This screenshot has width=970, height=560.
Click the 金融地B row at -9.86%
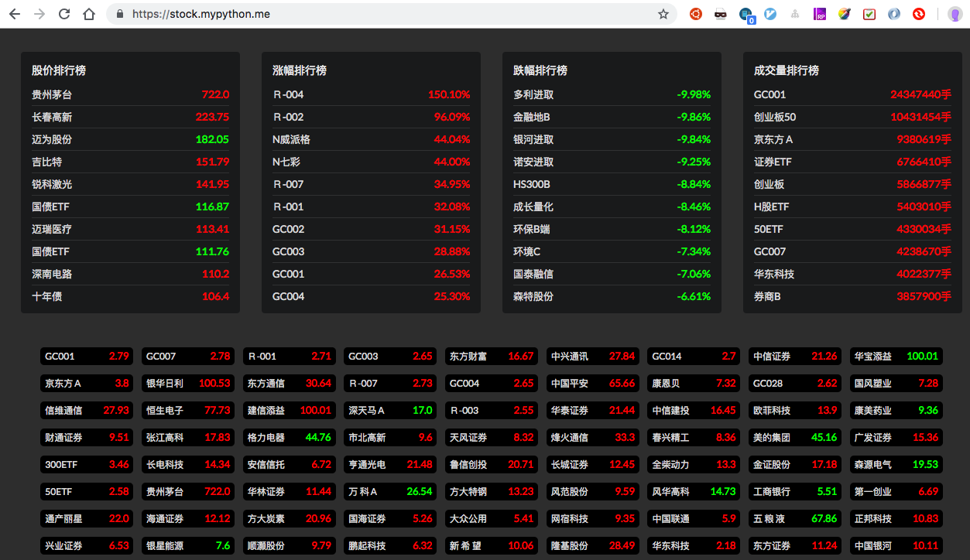(612, 117)
